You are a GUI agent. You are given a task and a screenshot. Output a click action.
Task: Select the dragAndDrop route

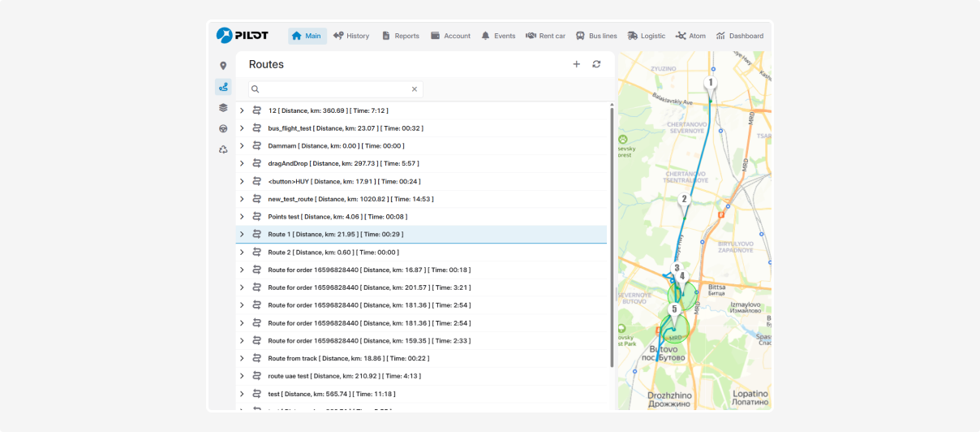[344, 163]
